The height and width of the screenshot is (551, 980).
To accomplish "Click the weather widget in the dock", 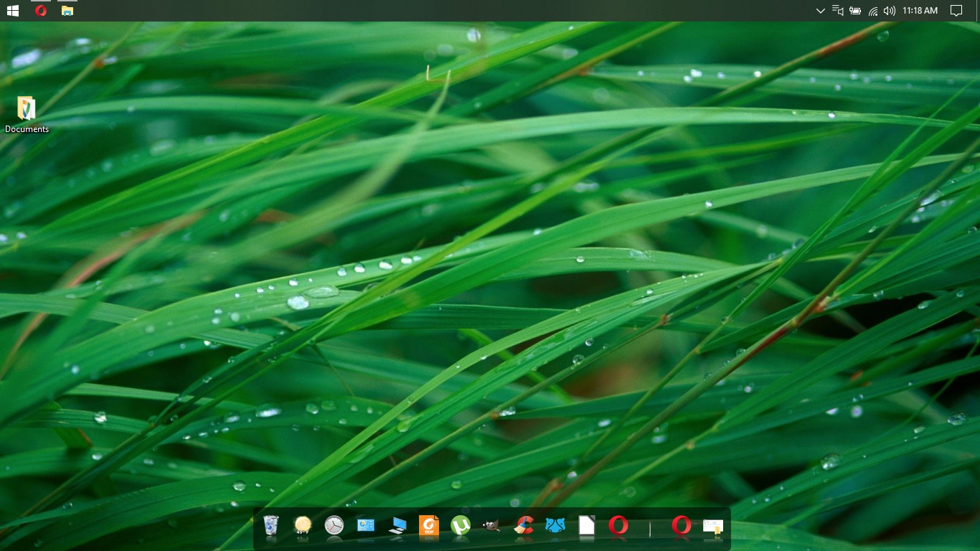I will 303,526.
